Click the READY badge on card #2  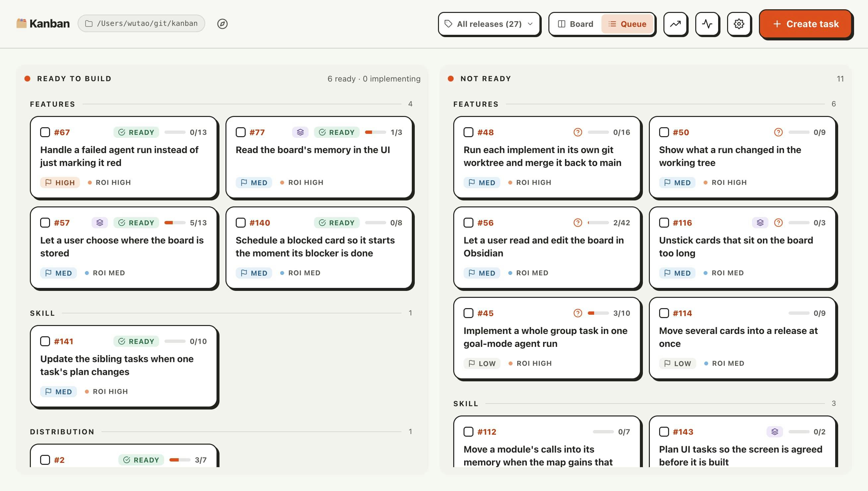click(141, 460)
